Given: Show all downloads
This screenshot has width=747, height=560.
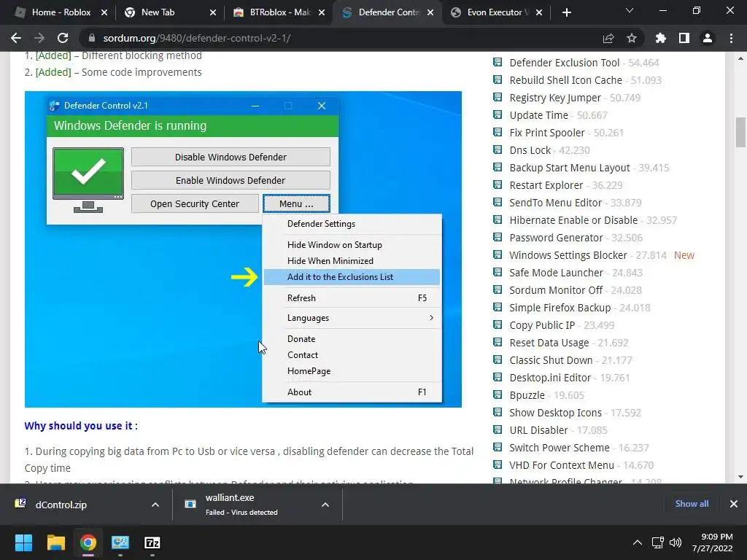Looking at the screenshot, I should point(692,503).
